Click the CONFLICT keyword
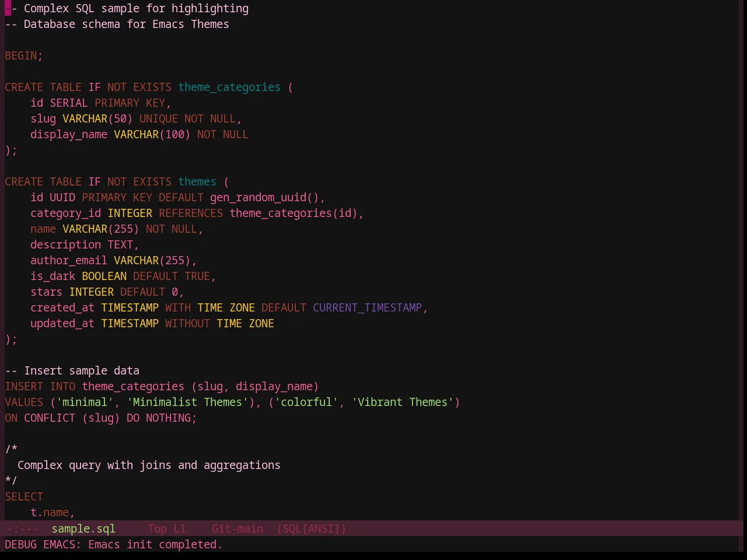 coord(50,418)
